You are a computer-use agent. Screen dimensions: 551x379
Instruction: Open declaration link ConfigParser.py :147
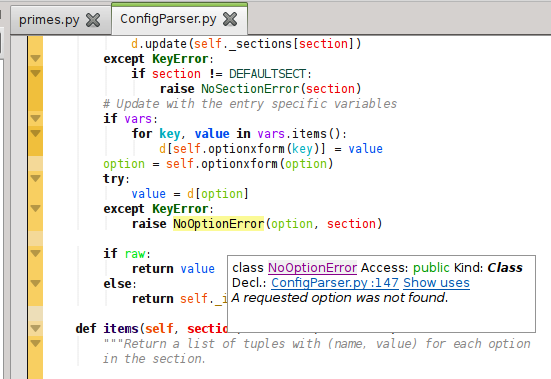point(335,283)
